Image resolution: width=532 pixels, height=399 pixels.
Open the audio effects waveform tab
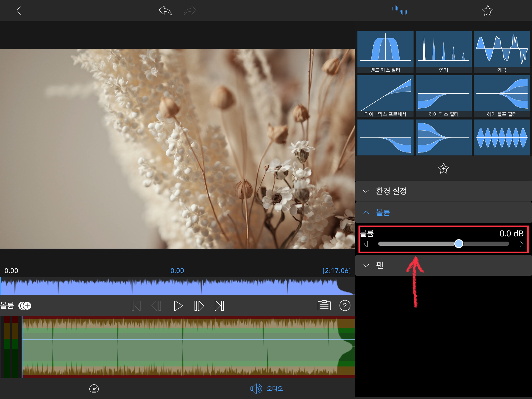(x=400, y=11)
